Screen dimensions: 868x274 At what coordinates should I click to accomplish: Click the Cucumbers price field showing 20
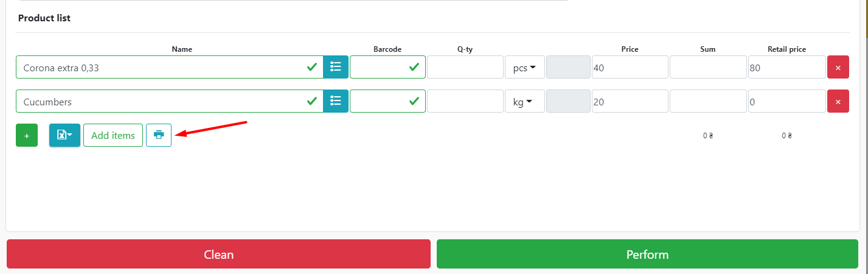pyautogui.click(x=630, y=102)
